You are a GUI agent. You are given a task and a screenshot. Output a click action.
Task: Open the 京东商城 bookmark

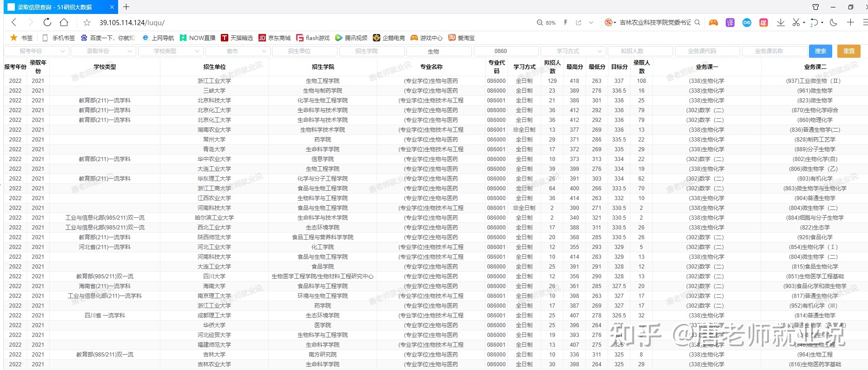click(x=275, y=38)
